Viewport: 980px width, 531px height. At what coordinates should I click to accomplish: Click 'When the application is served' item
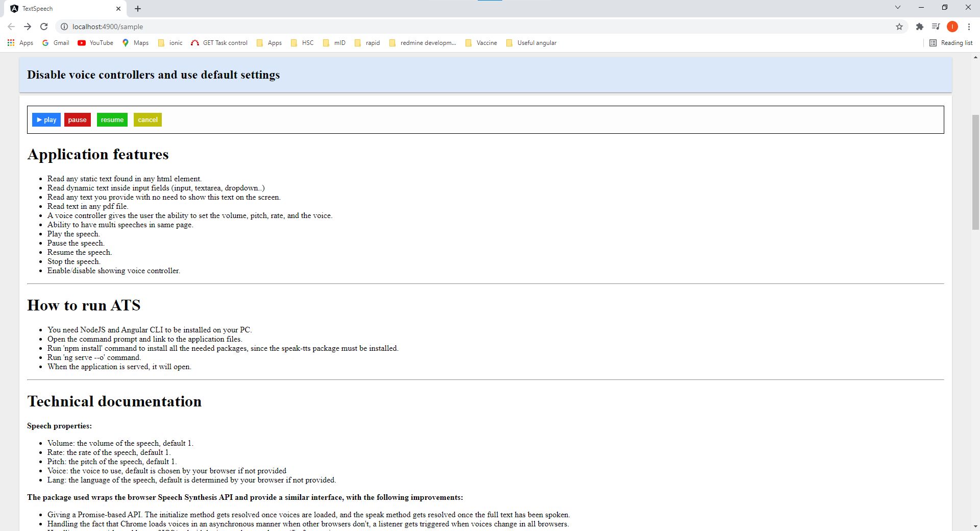(119, 367)
